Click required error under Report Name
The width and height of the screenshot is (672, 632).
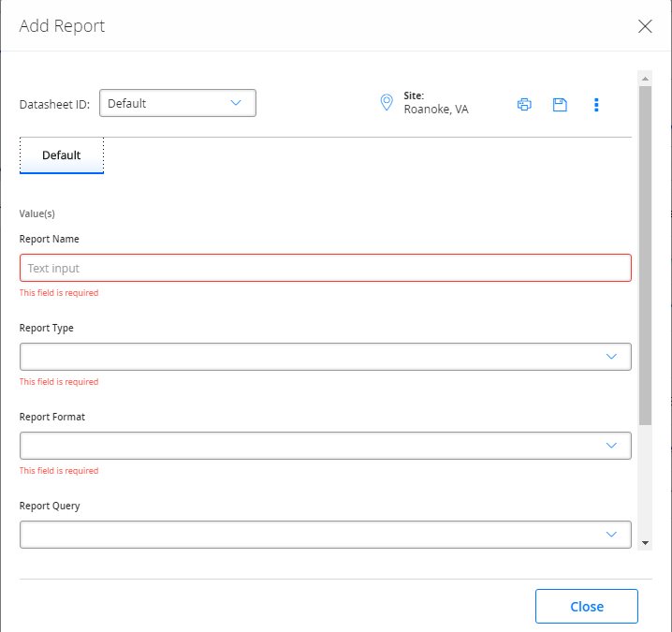pos(59,293)
